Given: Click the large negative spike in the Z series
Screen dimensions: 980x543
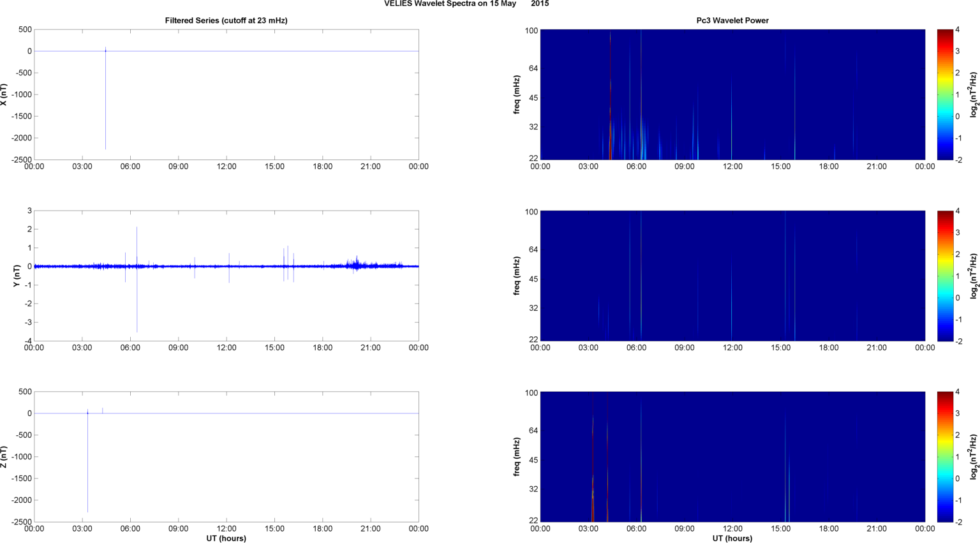Looking at the screenshot, I should [x=87, y=463].
